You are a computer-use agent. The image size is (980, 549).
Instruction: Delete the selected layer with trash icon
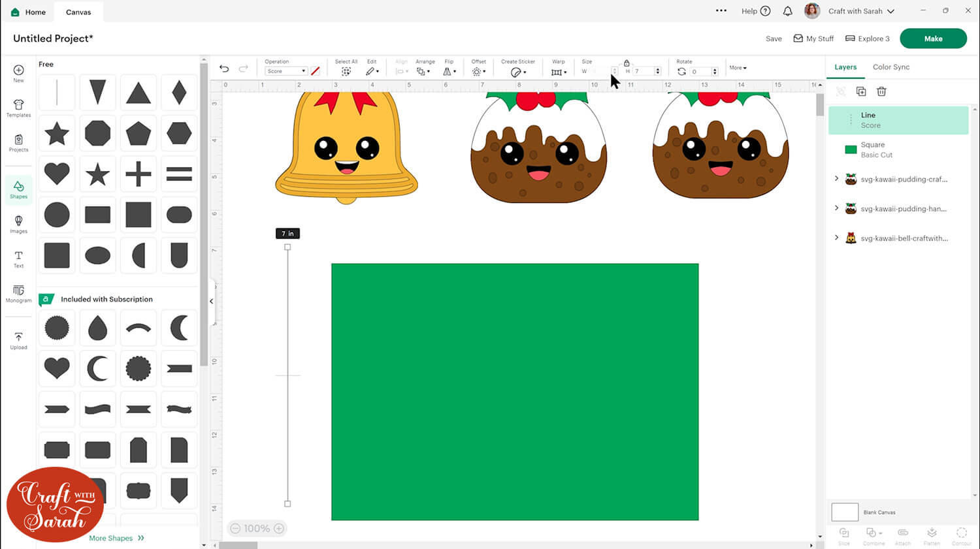pyautogui.click(x=881, y=91)
